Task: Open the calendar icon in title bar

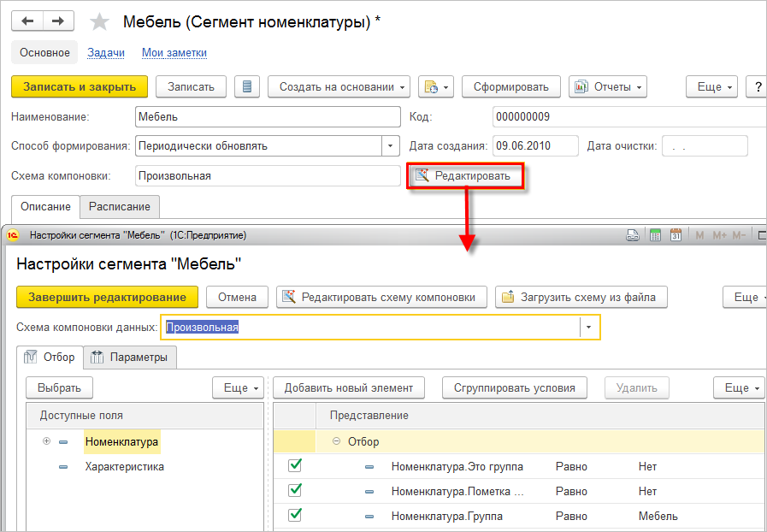Action: point(675,234)
